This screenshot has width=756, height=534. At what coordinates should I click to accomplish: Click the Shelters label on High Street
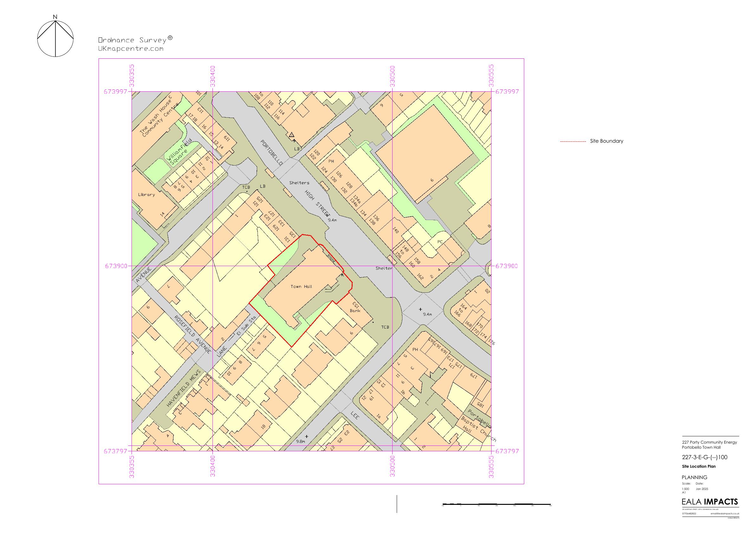tap(299, 183)
